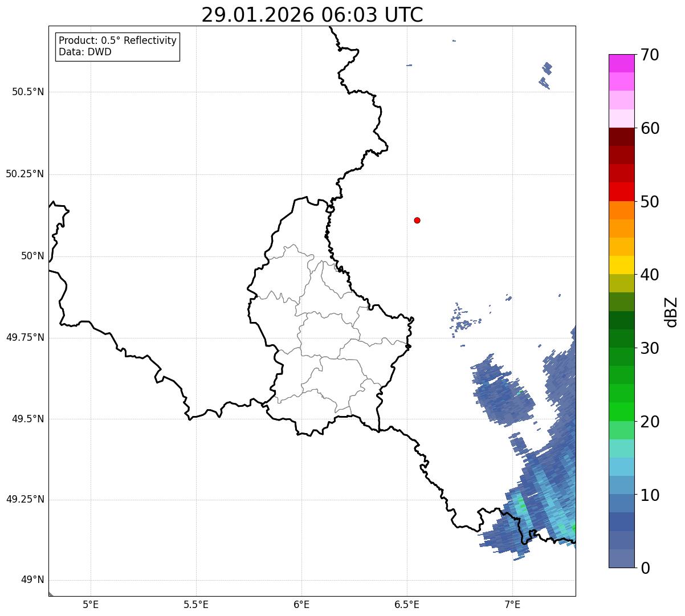Click the 5.5°E longitude label
Viewport: 685px width, 616px height.
click(196, 605)
